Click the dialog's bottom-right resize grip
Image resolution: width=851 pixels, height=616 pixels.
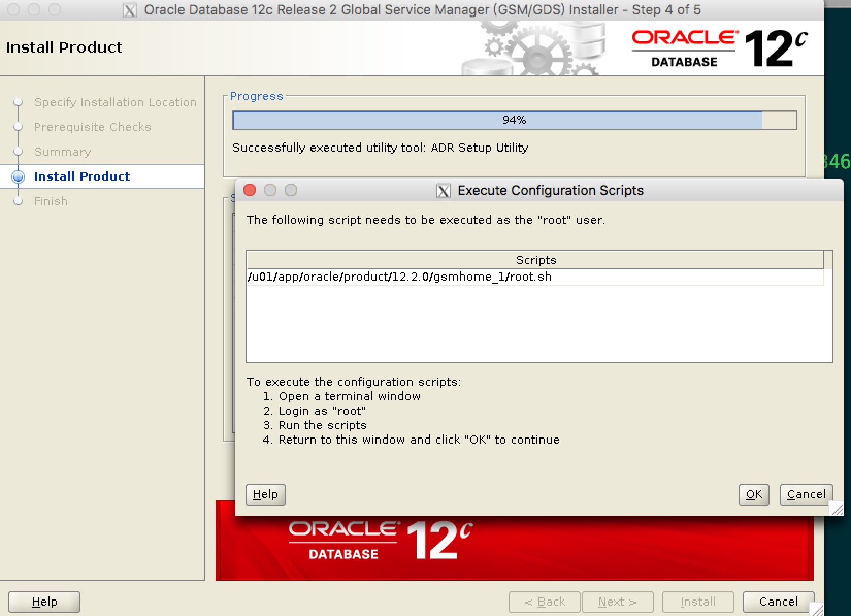(x=837, y=509)
